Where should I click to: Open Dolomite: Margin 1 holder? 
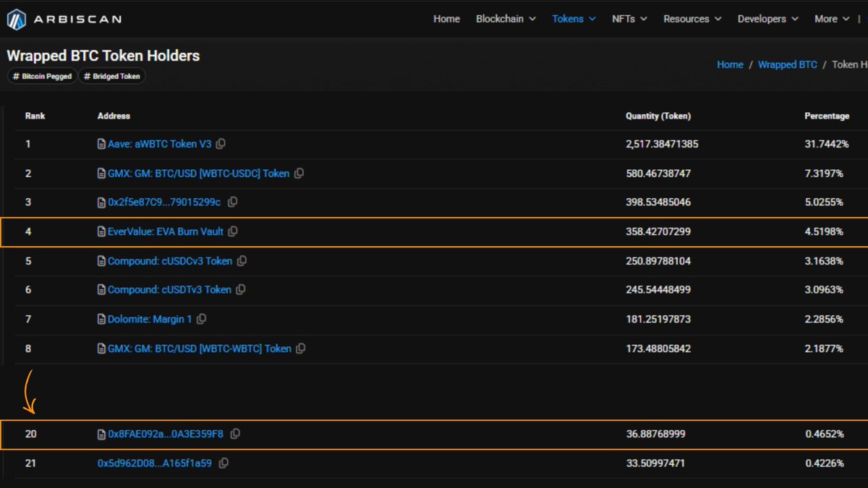[150, 319]
